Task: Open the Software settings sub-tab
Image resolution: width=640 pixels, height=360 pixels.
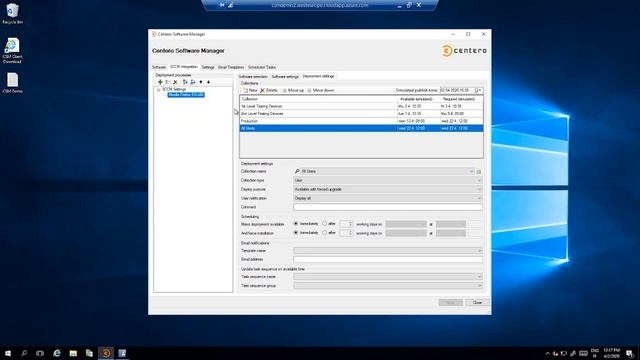Action: [285, 77]
